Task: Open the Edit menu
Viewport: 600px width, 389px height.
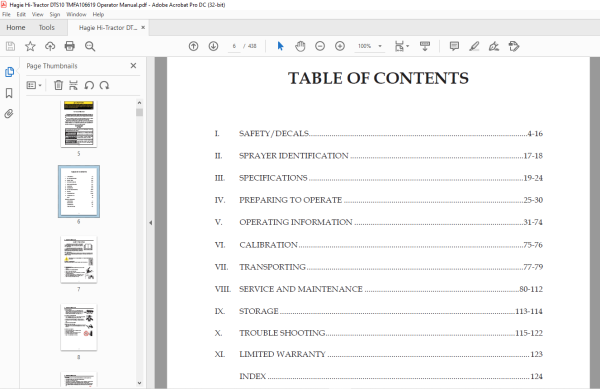Action: click(21, 15)
